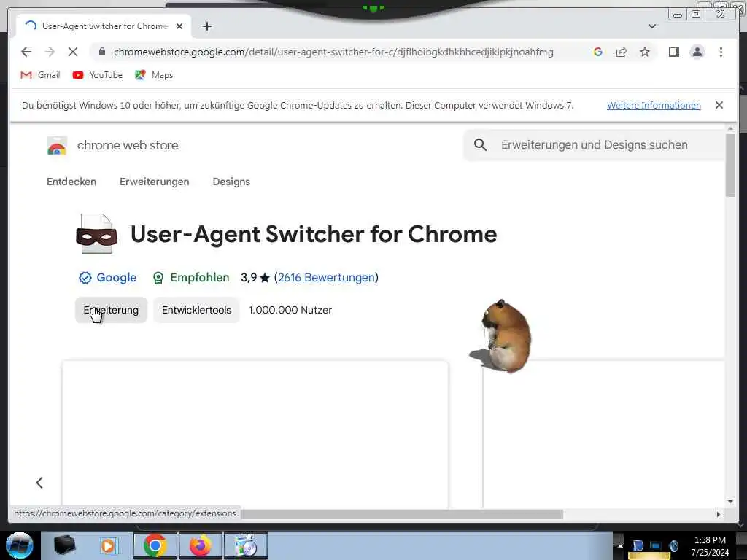Open the 2616 Bewertungen link

coord(326,278)
